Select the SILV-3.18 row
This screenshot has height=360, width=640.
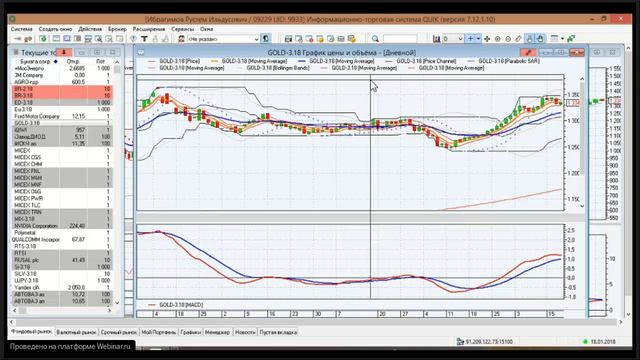pyautogui.click(x=62, y=274)
